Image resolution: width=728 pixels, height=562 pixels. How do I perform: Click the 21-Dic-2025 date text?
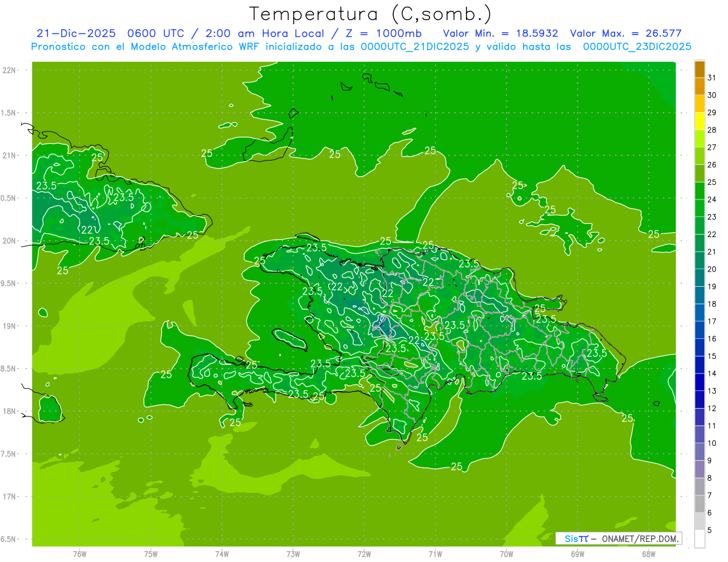(x=75, y=33)
